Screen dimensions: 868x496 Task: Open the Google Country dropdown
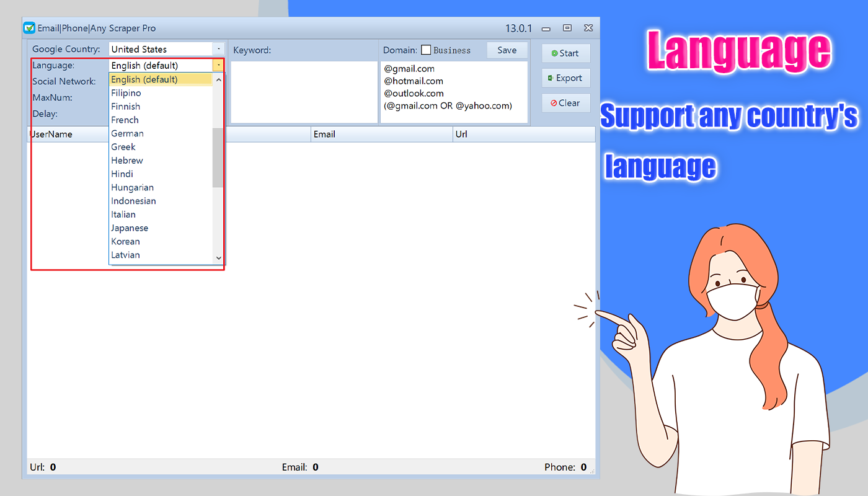coord(218,49)
